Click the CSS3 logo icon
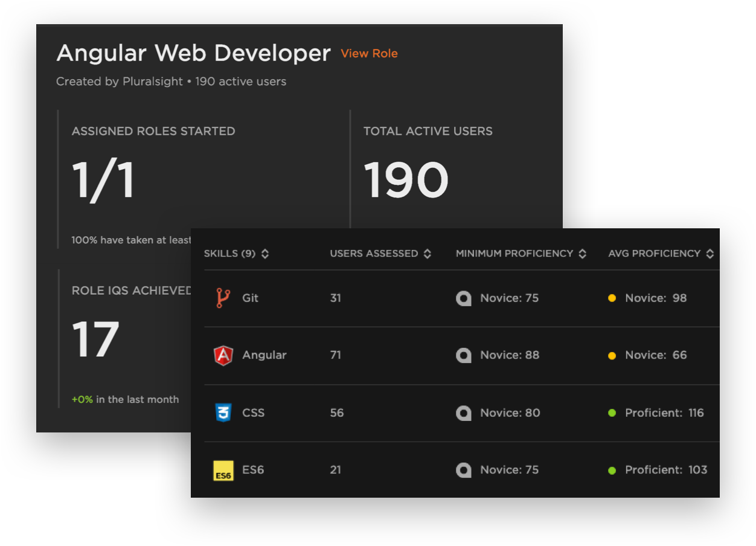The width and height of the screenshot is (756, 546). [223, 413]
